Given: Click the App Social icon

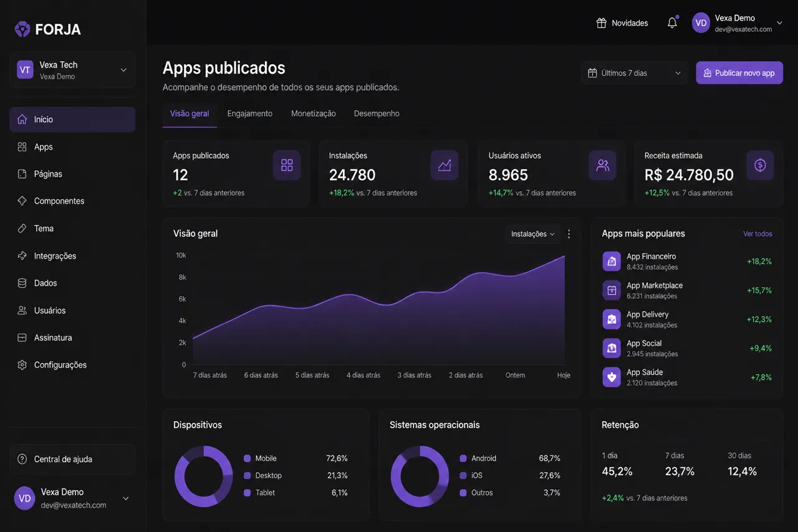Looking at the screenshot, I should tap(612, 348).
